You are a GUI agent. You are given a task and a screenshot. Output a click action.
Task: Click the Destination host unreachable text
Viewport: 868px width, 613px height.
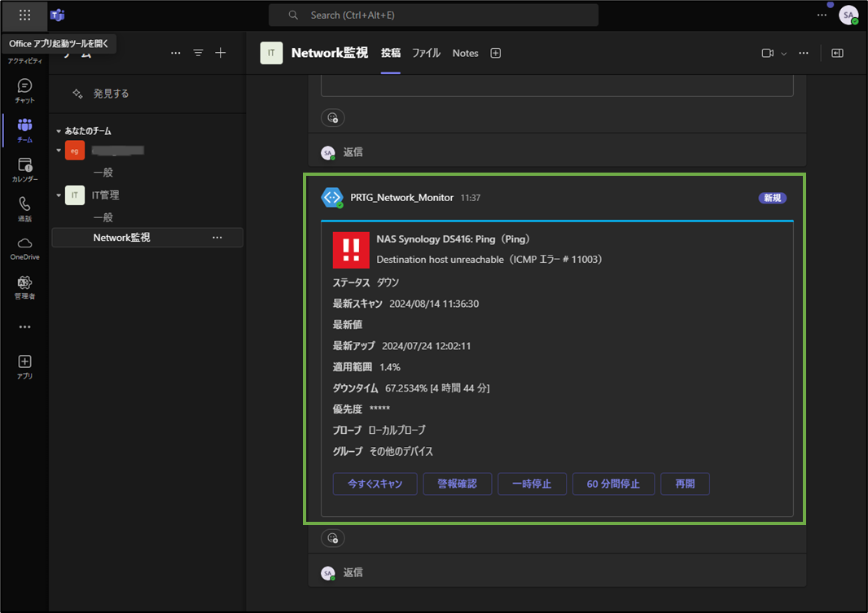[489, 260]
